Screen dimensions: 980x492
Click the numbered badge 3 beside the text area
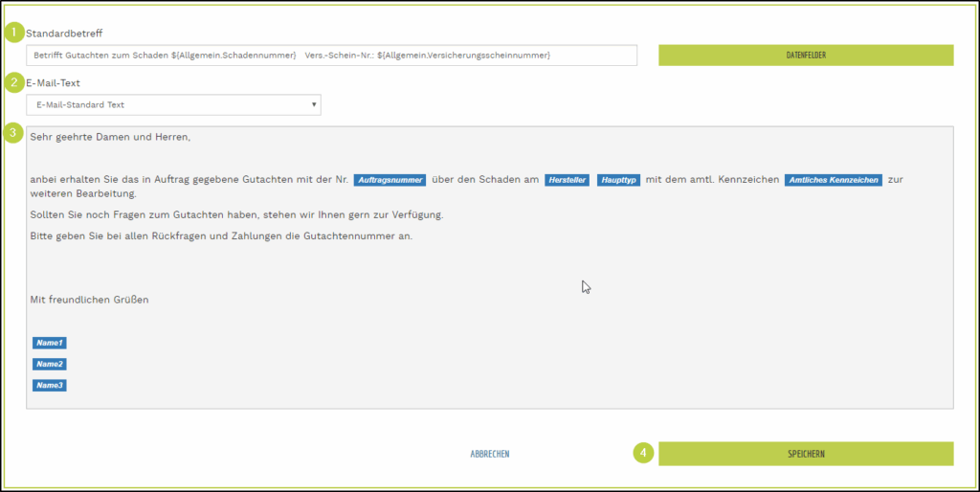coord(14,132)
